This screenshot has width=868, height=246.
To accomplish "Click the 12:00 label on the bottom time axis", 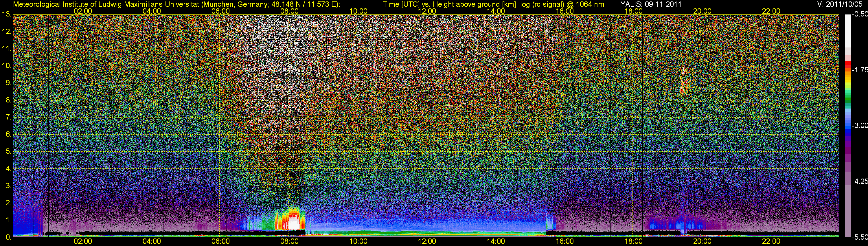I will click(x=427, y=241).
